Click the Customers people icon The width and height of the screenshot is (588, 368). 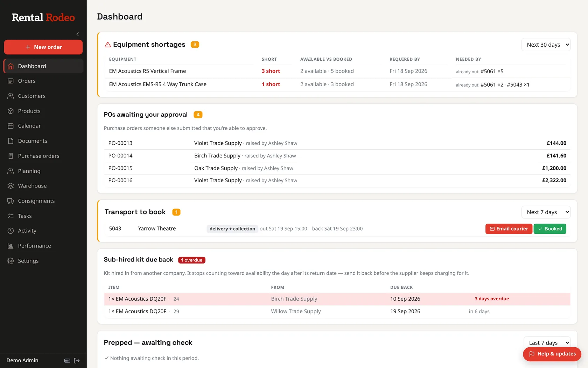[11, 96]
